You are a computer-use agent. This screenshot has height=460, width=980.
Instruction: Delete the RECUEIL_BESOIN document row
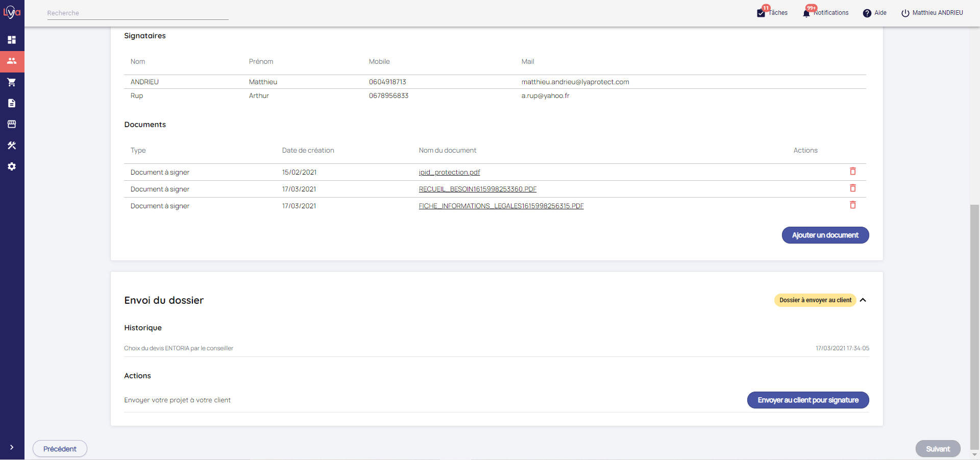click(852, 188)
